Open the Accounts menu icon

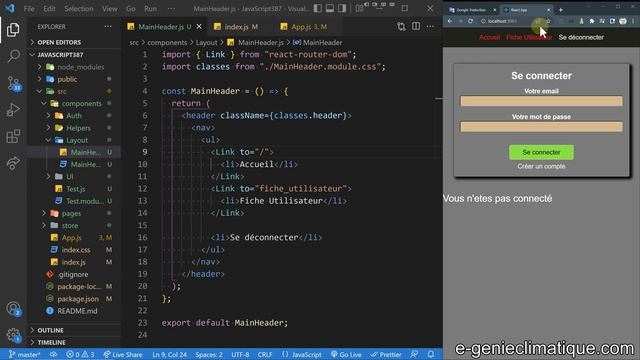click(x=13, y=309)
